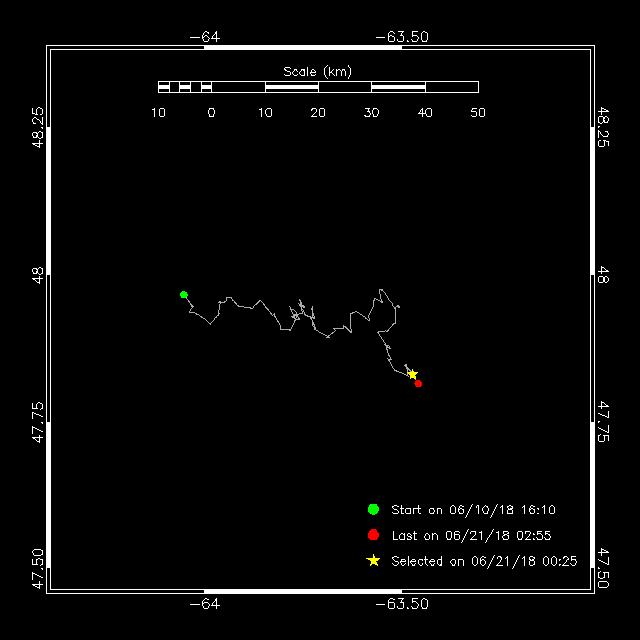Viewport: 640px width, 640px height.
Task: Click the left '47.75' latitude label
Action: coord(37,422)
